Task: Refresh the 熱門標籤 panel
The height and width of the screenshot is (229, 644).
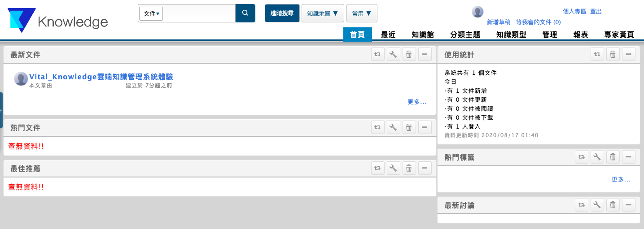Action: (582, 157)
